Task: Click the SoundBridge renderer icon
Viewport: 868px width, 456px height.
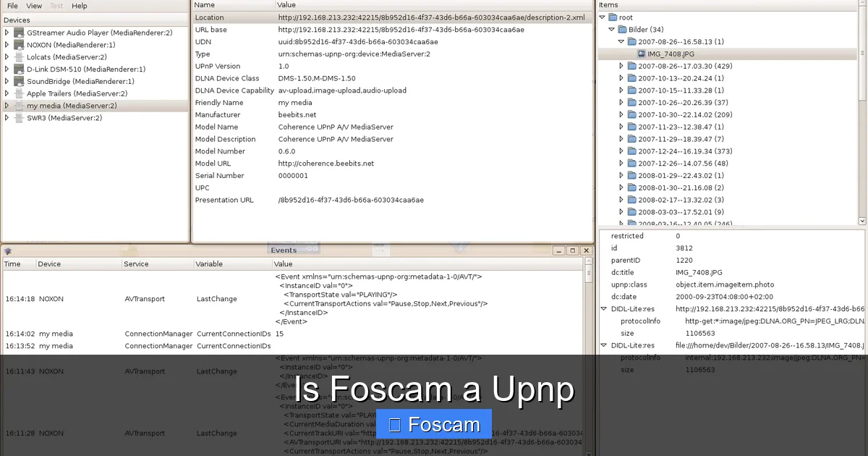Action: (x=17, y=80)
